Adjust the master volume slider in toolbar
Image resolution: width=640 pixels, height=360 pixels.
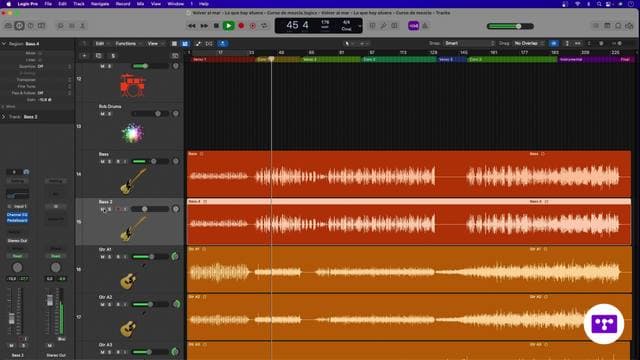510,26
